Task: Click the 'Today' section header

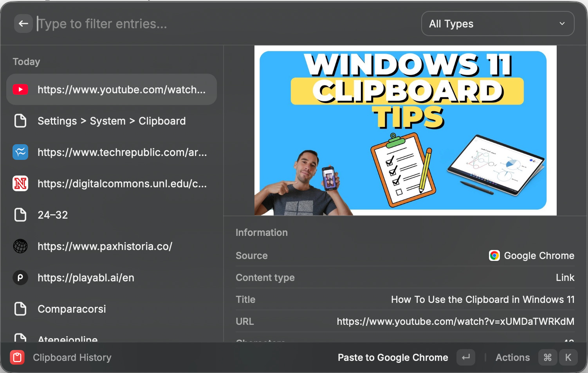Action: point(26,62)
